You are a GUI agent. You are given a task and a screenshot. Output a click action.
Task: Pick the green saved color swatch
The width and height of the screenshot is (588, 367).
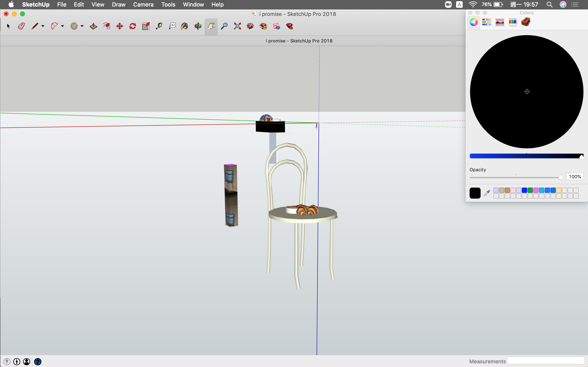pos(530,190)
